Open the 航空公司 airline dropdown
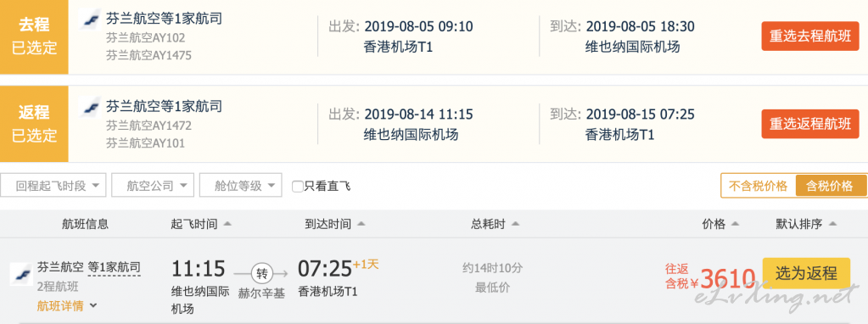 point(153,185)
